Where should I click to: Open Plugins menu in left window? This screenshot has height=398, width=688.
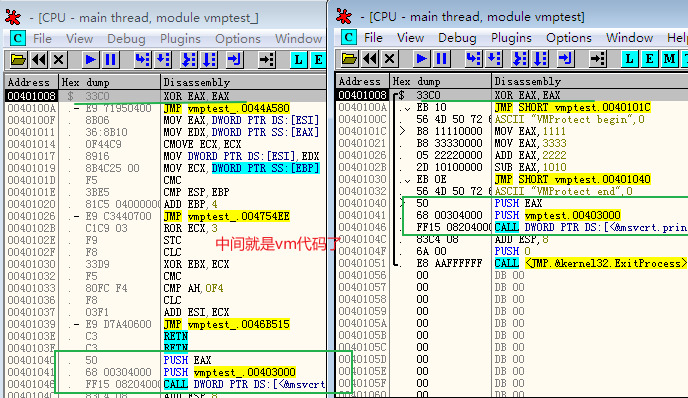tap(180, 39)
